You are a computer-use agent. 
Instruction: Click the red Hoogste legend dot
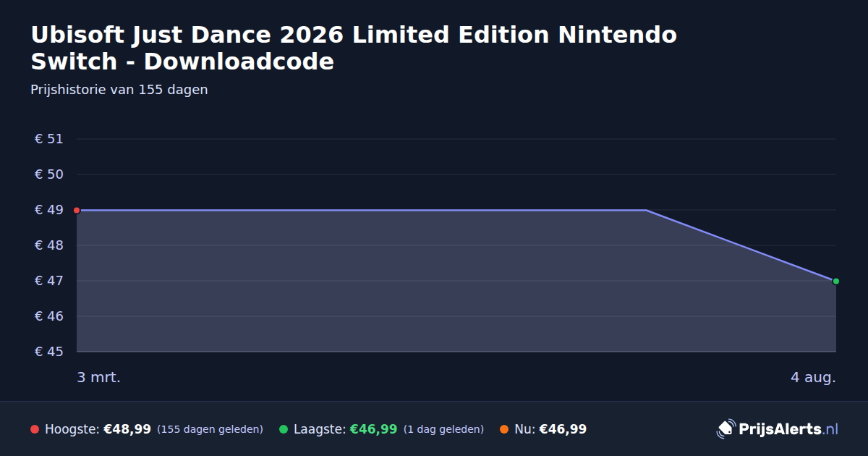click(35, 429)
